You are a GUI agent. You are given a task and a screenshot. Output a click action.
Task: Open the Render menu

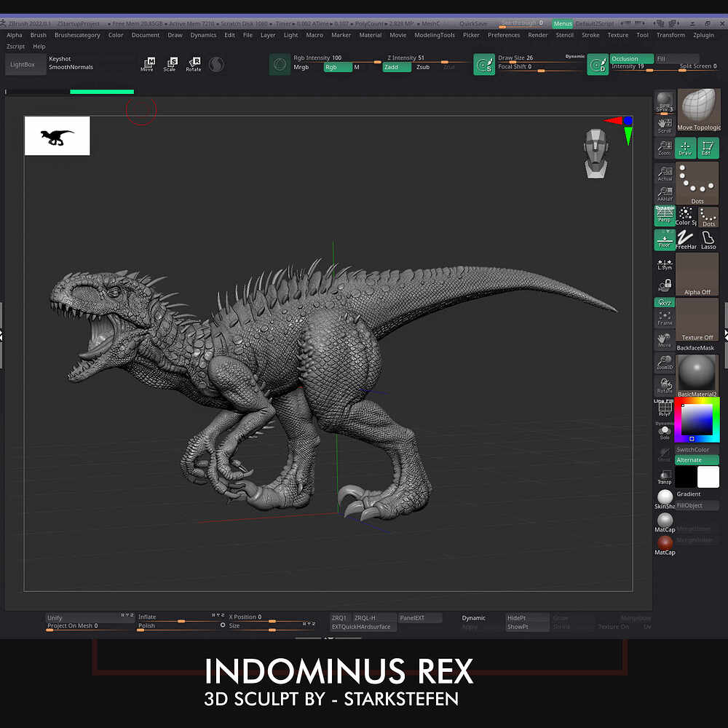[x=538, y=35]
